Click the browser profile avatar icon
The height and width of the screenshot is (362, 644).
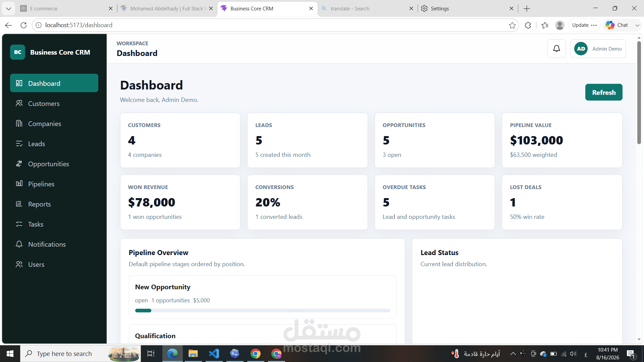[559, 25]
